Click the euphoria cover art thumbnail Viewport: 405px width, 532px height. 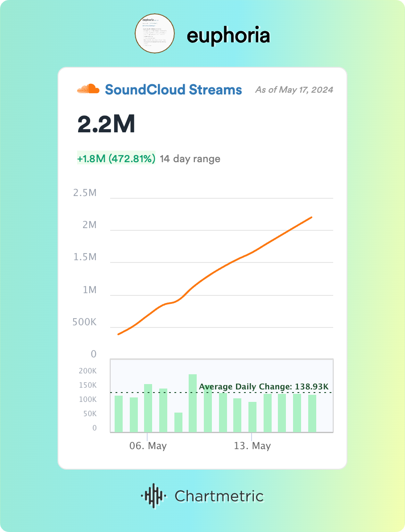(155, 33)
